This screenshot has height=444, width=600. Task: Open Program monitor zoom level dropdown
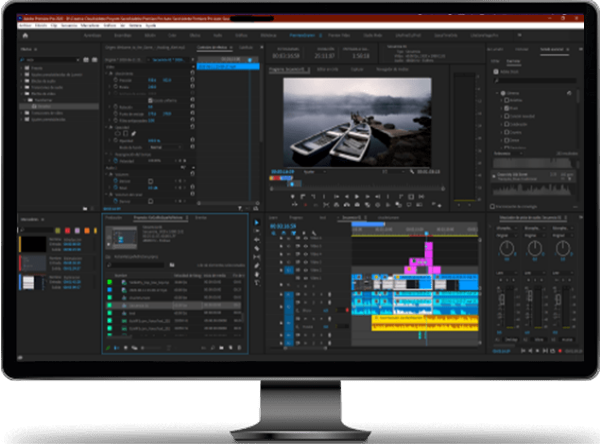point(315,171)
